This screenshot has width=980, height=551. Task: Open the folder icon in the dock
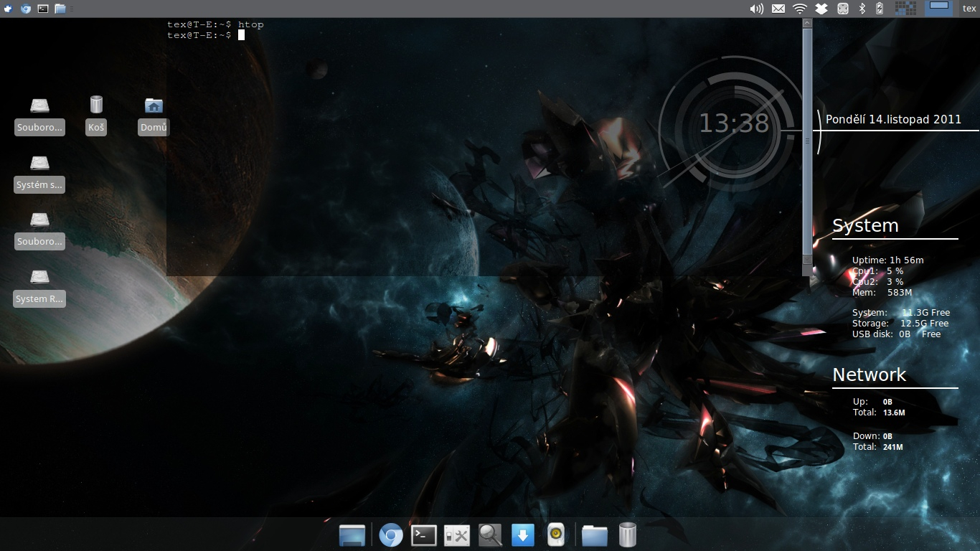595,535
